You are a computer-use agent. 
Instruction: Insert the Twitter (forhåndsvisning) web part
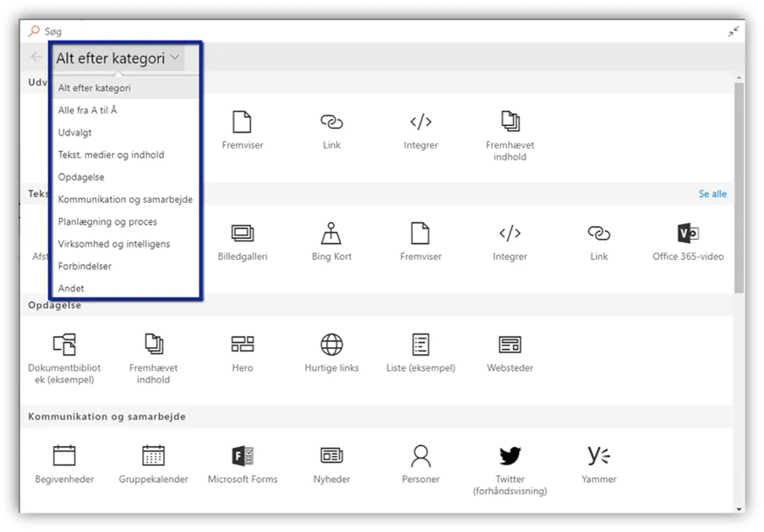(x=510, y=470)
